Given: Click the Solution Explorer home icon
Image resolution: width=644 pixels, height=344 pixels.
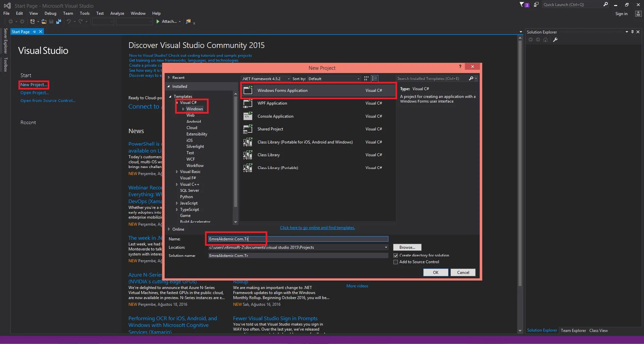Looking at the screenshot, I should click(545, 40).
